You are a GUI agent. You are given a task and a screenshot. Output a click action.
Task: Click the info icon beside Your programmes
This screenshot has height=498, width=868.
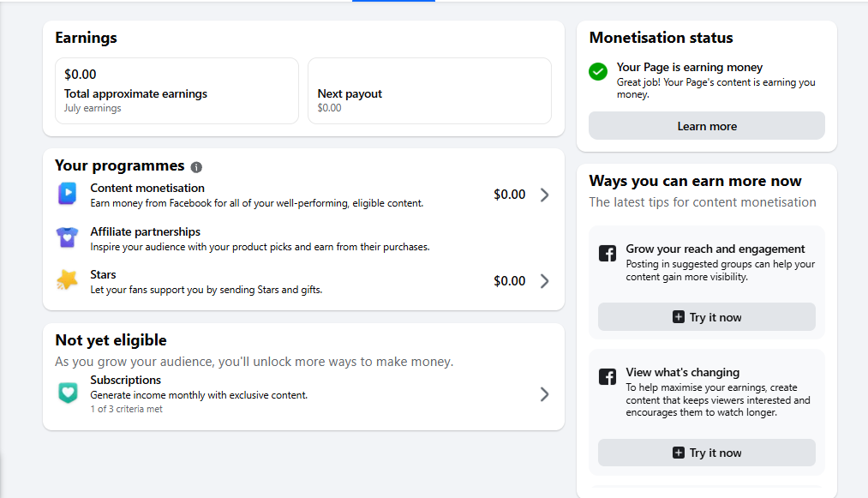pyautogui.click(x=196, y=167)
